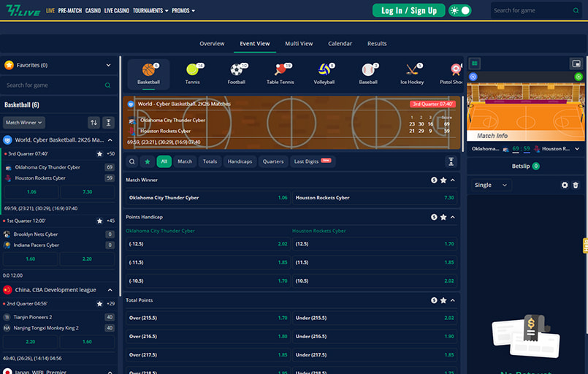588x374 pixels.
Task: Click cash-out dollar icon on Match Winner
Action: [434, 180]
